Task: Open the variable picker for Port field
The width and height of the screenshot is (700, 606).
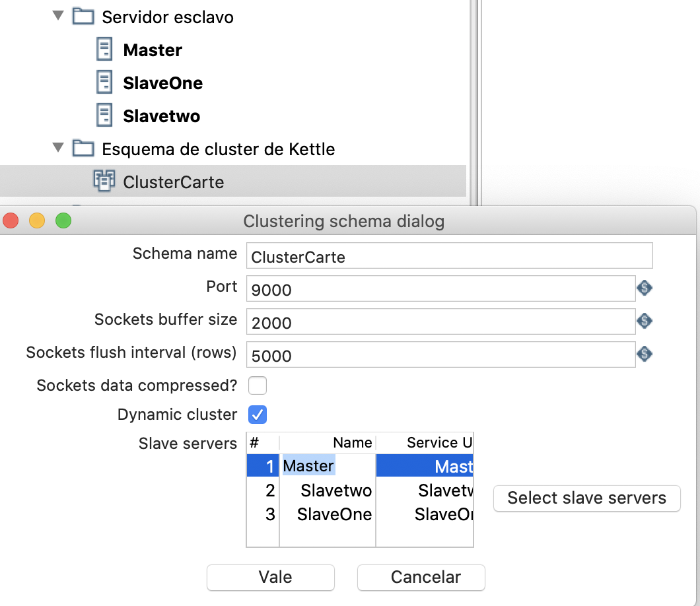Action: click(645, 288)
